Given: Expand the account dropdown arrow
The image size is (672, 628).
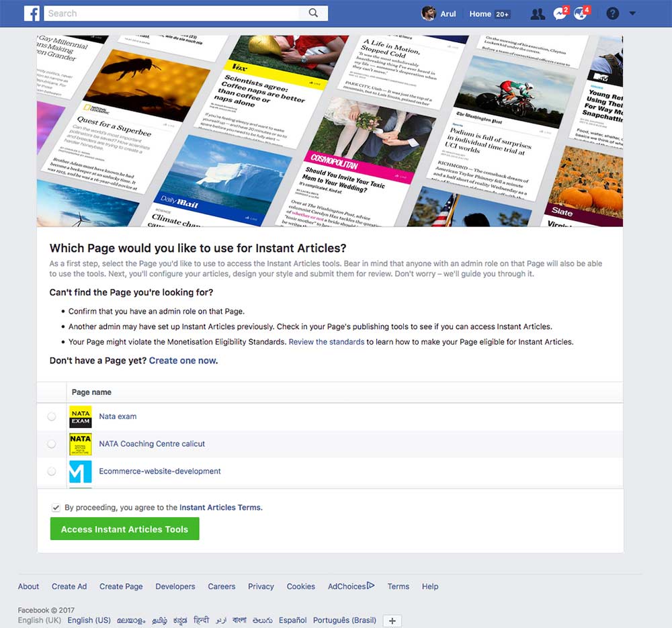Looking at the screenshot, I should pyautogui.click(x=632, y=13).
